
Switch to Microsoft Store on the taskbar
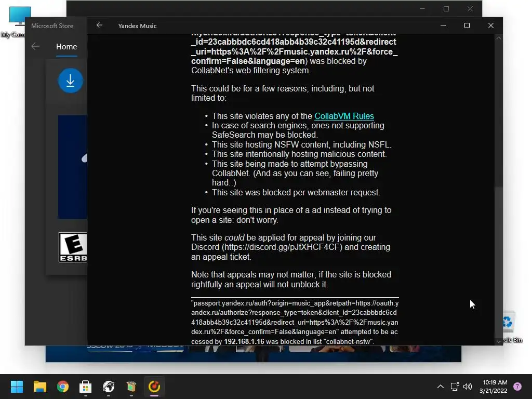pos(86,387)
